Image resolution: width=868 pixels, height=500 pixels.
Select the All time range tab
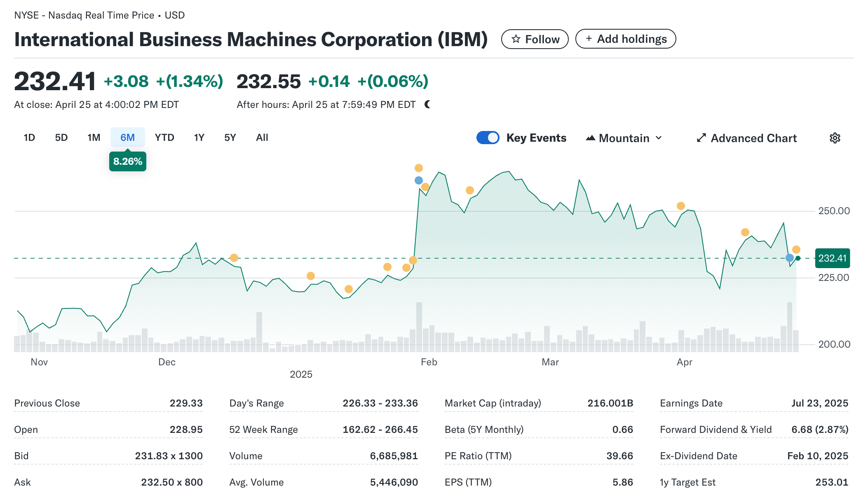pyautogui.click(x=262, y=138)
